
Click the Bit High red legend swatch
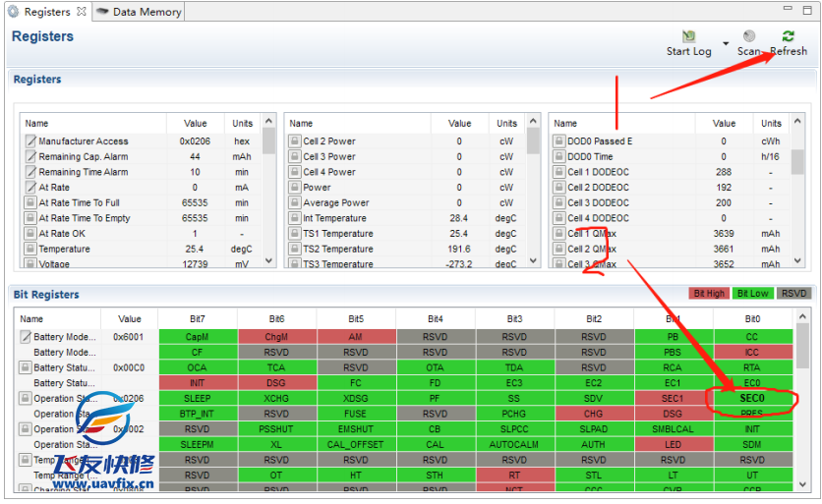pyautogui.click(x=709, y=294)
